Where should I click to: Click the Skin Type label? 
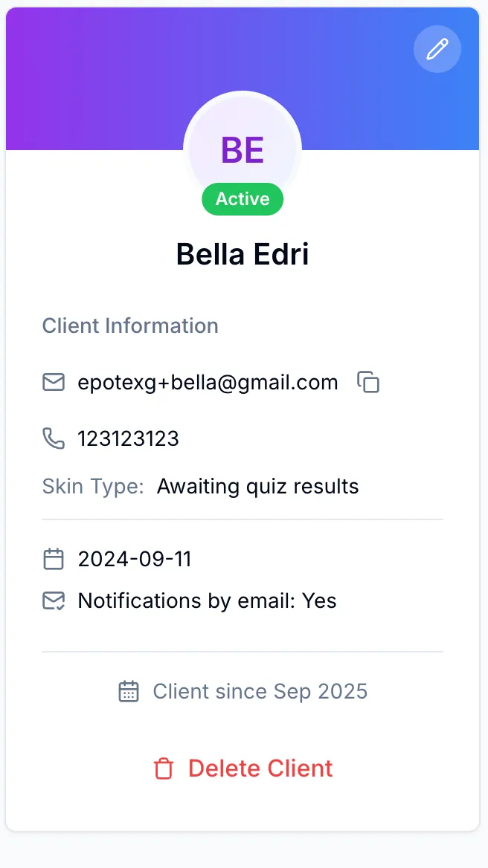point(93,486)
